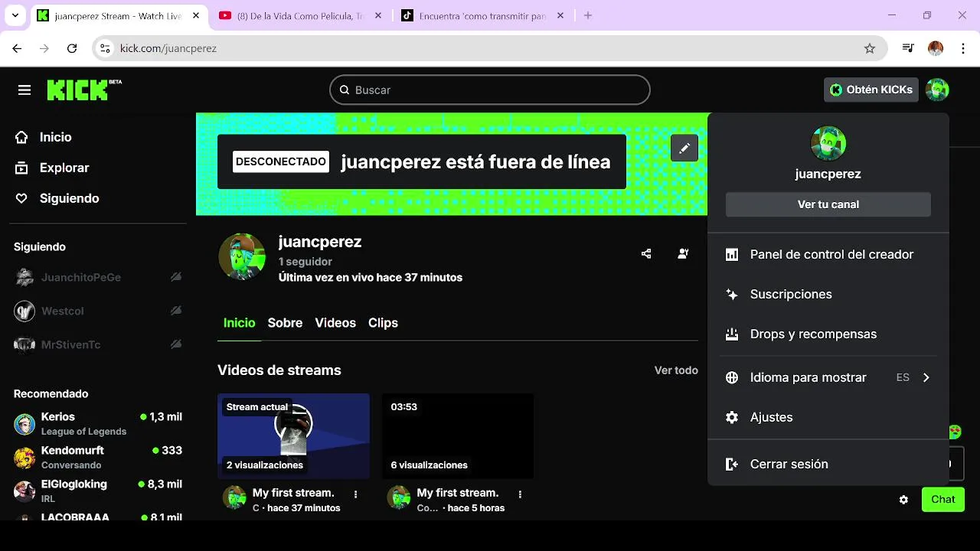This screenshot has width=980, height=551.
Task: Switch to the Clips tab
Action: coord(383,323)
